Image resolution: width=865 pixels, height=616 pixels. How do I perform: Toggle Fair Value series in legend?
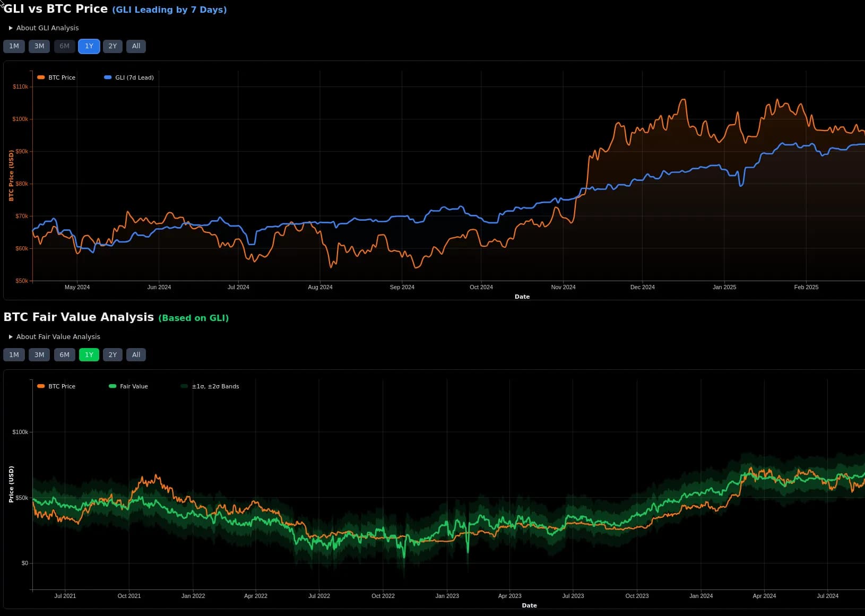tap(128, 386)
